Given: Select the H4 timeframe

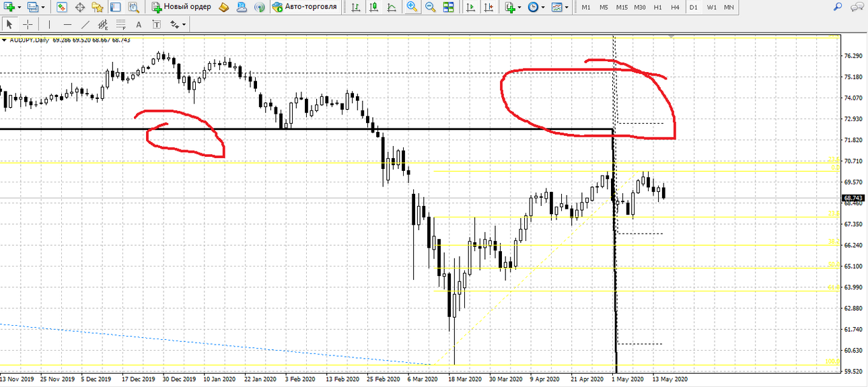Looking at the screenshot, I should [675, 7].
